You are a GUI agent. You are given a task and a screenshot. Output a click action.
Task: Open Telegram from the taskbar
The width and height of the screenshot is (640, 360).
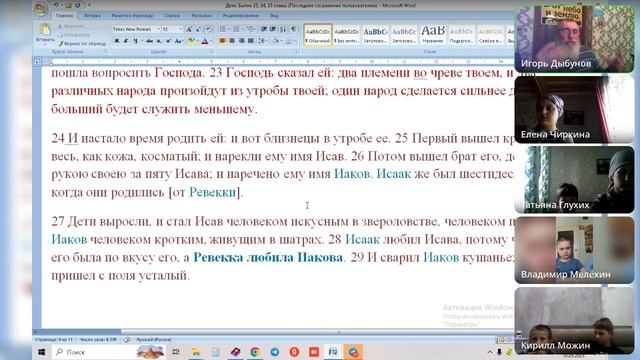click(275, 352)
